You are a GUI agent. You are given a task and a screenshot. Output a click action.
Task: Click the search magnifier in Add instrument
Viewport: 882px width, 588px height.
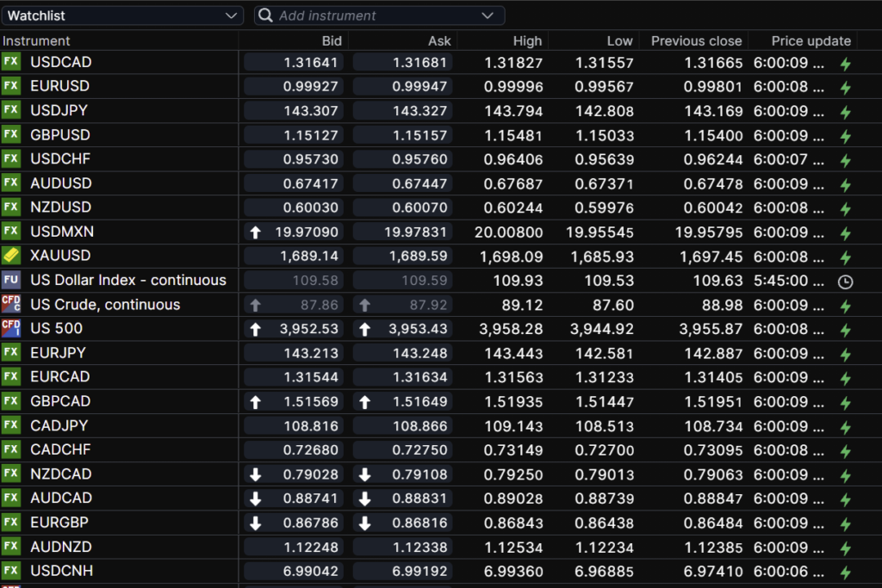point(266,15)
